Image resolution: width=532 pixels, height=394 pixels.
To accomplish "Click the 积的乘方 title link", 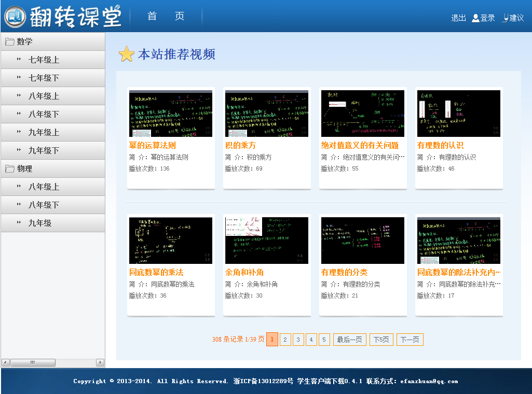I will (240, 145).
